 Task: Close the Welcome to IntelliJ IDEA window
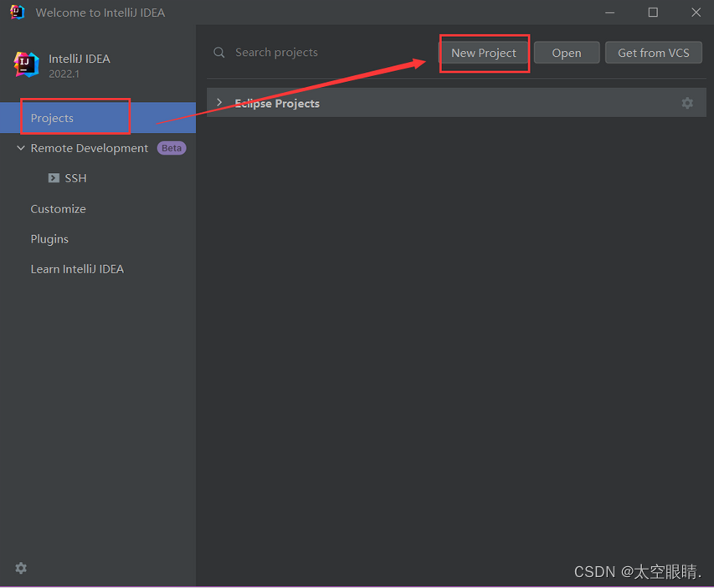(x=696, y=13)
